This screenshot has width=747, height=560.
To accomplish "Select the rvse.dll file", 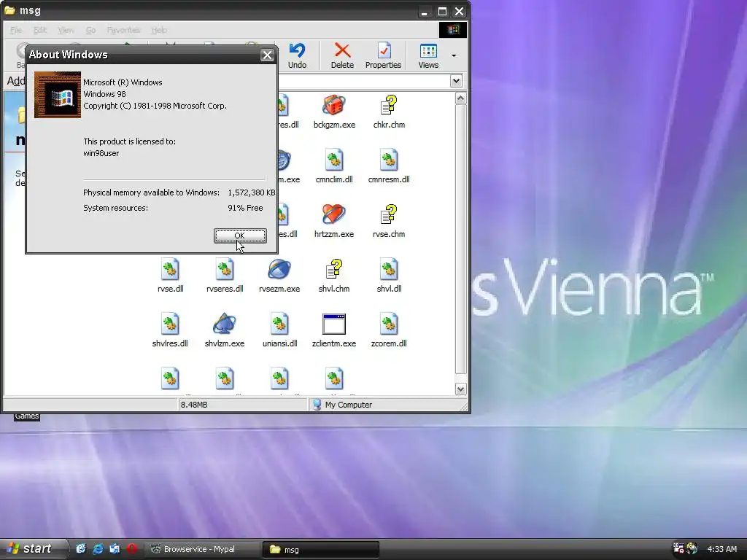I will [x=170, y=276].
